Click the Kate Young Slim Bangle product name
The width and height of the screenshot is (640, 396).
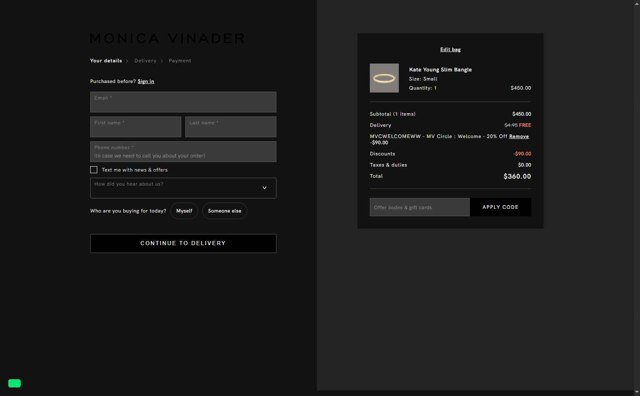(x=440, y=70)
